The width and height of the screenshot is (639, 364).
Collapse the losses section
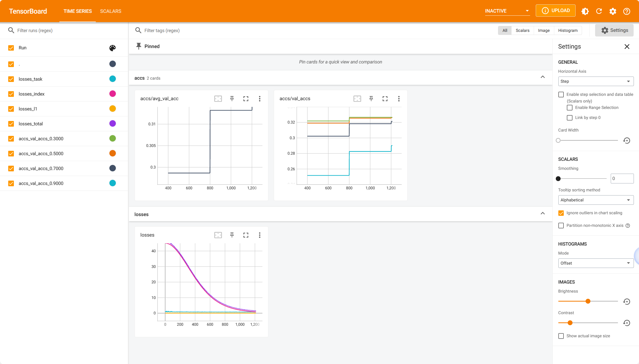pyautogui.click(x=542, y=213)
